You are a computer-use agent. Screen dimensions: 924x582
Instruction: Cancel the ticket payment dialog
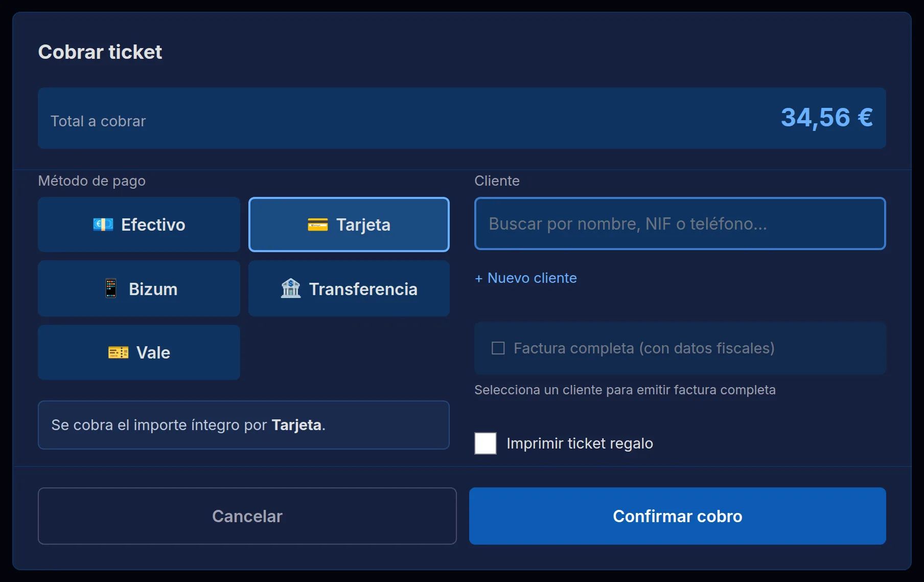[247, 516]
